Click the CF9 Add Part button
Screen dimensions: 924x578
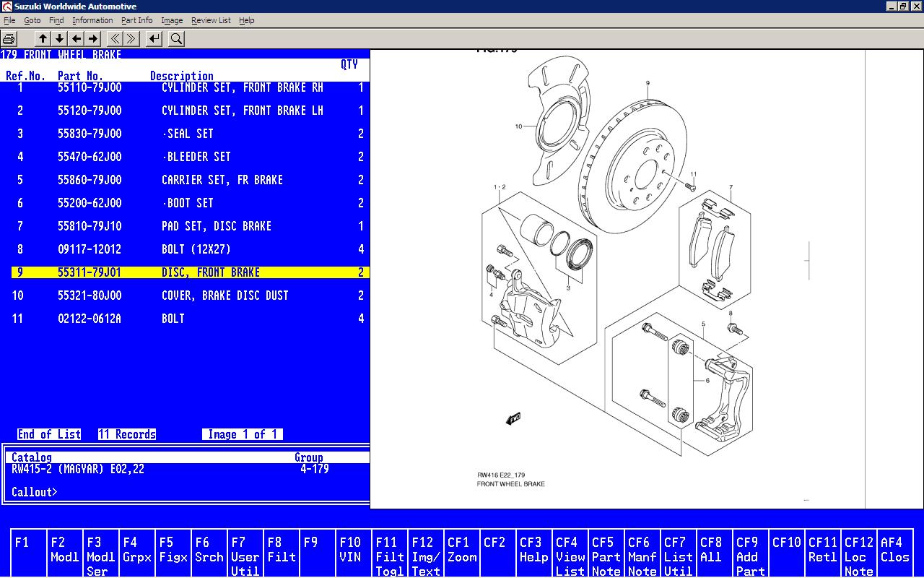751,553
